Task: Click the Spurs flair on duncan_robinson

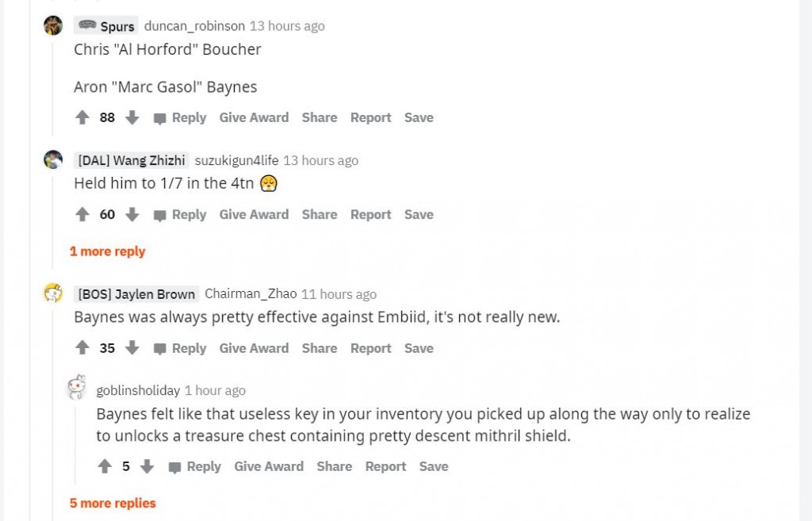Action: tap(106, 26)
